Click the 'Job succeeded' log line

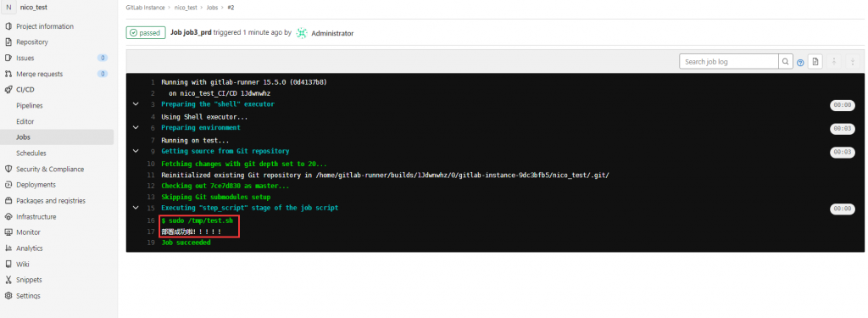tap(186, 243)
